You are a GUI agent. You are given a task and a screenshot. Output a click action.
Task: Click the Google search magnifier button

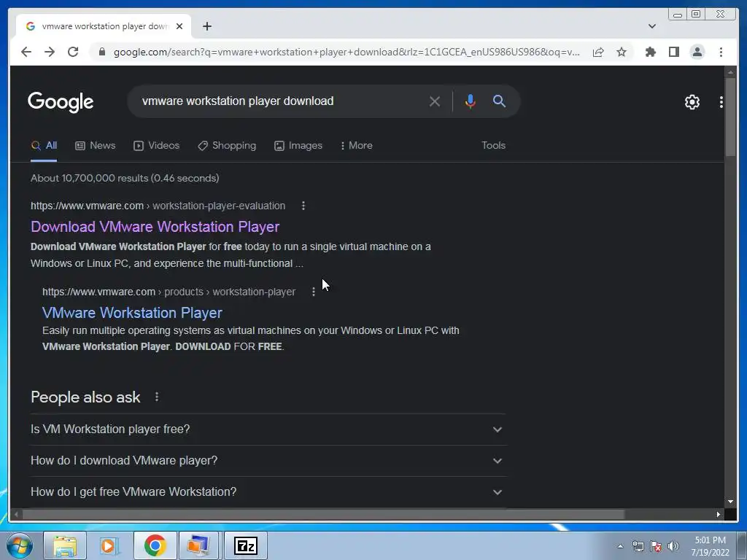[499, 101]
